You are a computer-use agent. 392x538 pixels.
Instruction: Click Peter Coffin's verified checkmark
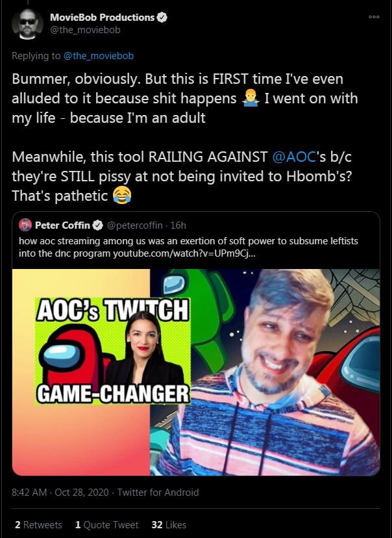coord(97,225)
